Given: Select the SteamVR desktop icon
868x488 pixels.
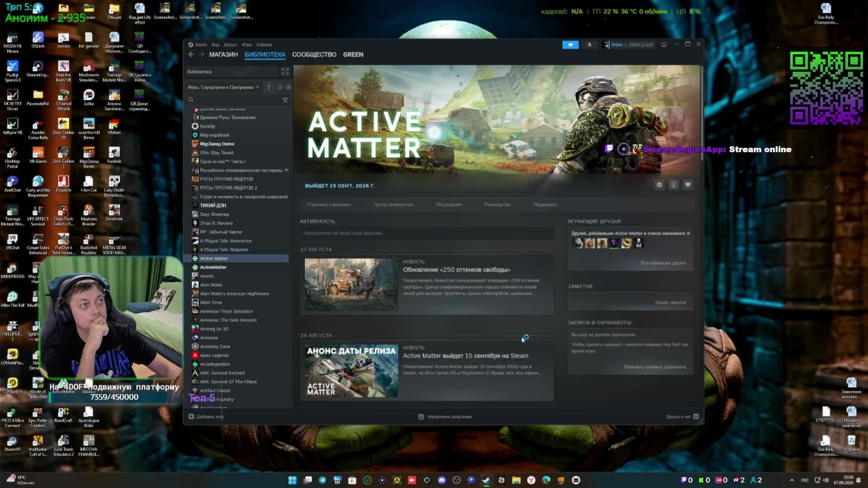Looking at the screenshot, I should (x=12, y=443).
